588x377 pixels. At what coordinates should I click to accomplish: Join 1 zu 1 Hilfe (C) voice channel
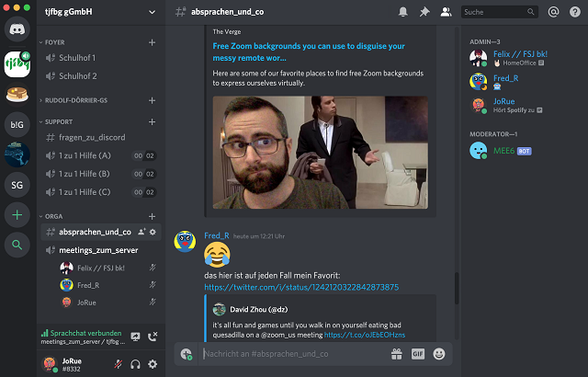pos(101,192)
